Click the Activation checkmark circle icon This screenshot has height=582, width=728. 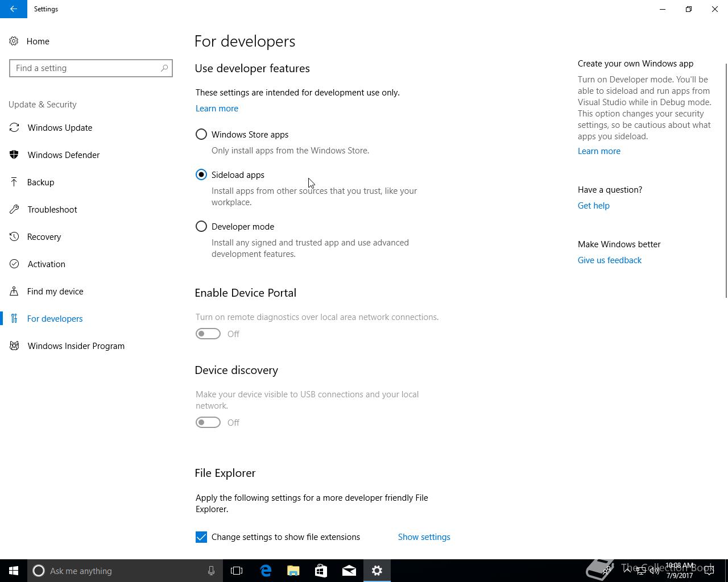14,264
